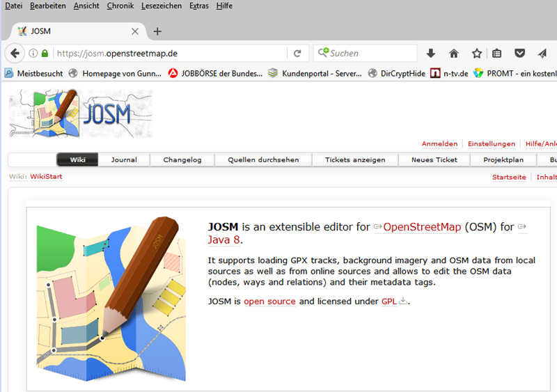Go to the browser home icon
Screen dimensions: 557x392
coord(454,54)
